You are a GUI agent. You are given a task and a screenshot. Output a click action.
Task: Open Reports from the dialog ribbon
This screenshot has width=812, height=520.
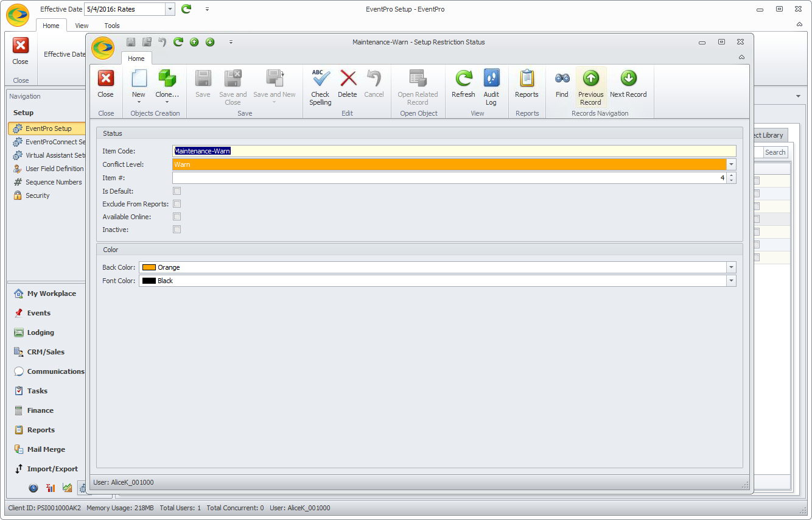tap(527, 84)
